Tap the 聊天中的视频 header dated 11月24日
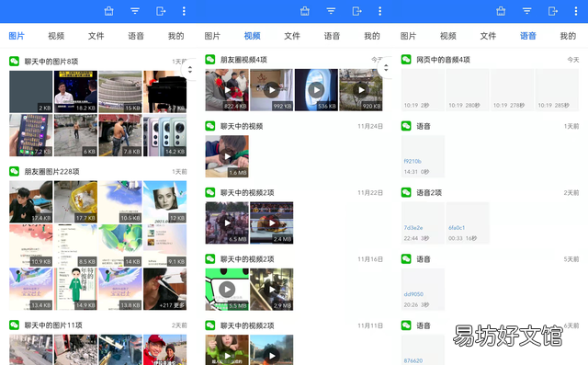This screenshot has height=365, width=588. (242, 126)
